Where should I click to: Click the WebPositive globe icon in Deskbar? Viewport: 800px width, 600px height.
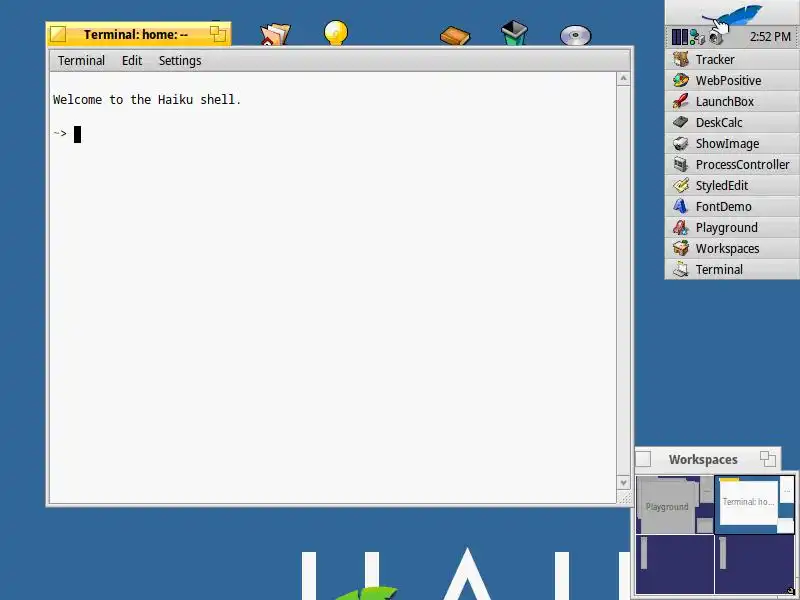click(681, 80)
